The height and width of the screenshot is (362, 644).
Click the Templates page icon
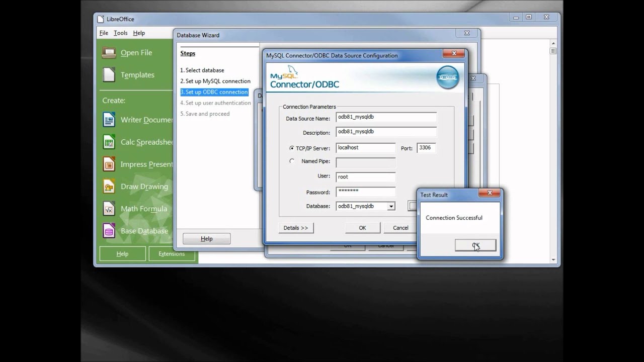tap(109, 75)
